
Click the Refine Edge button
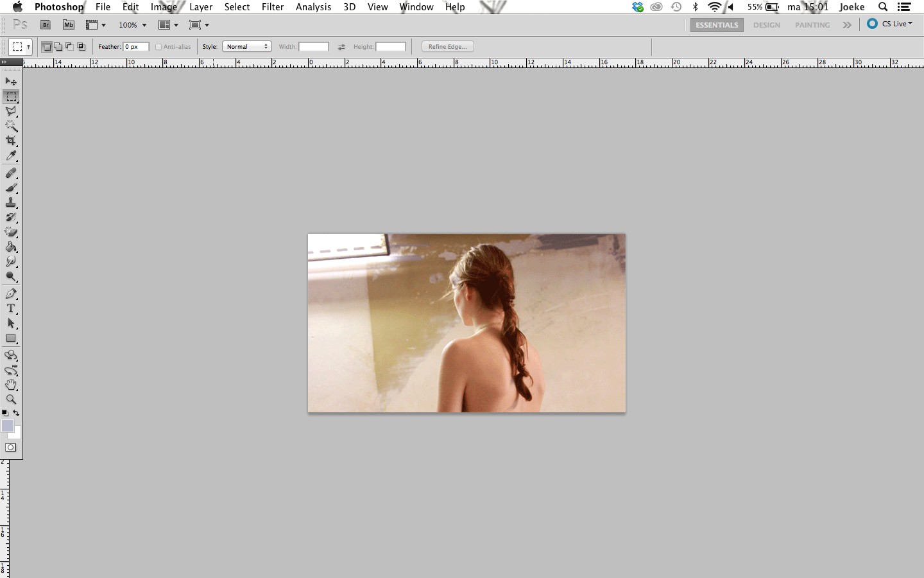(448, 47)
